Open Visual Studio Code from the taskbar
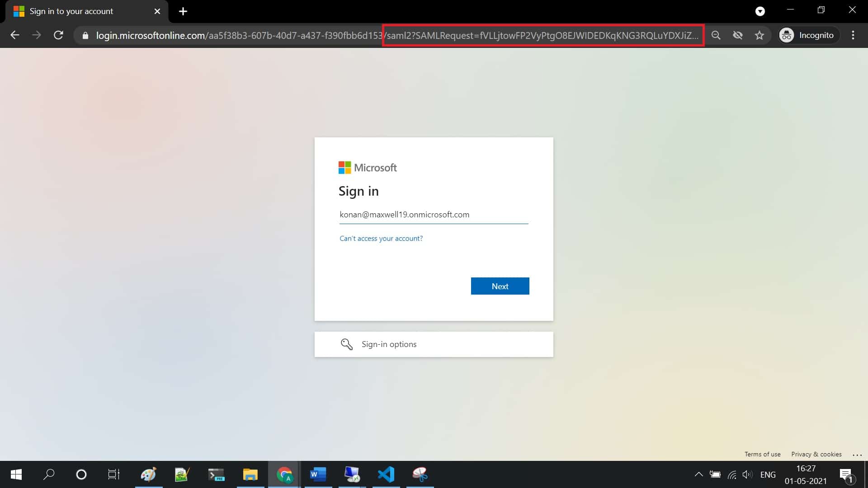 (x=386, y=474)
